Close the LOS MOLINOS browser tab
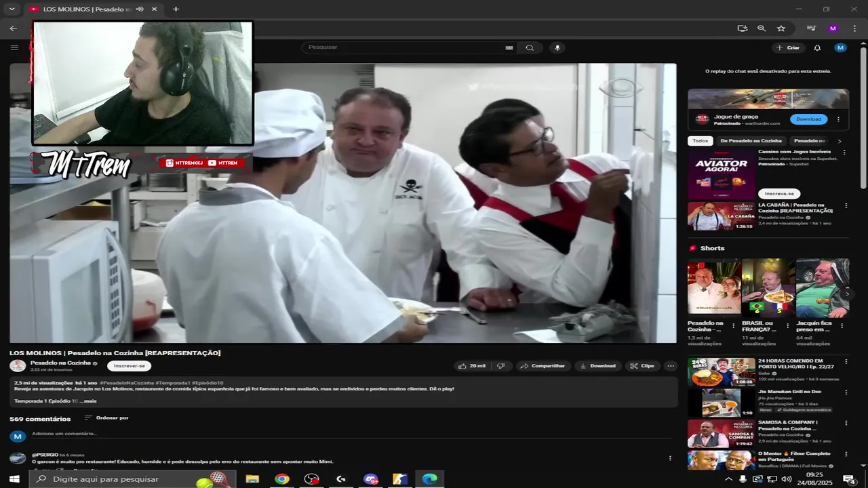The image size is (868, 488). [154, 9]
